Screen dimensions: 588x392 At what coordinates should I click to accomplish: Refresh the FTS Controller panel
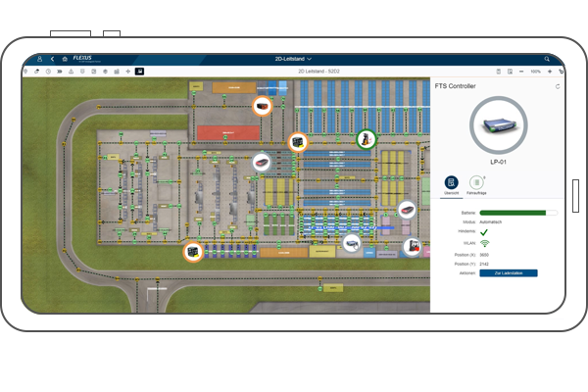[558, 86]
